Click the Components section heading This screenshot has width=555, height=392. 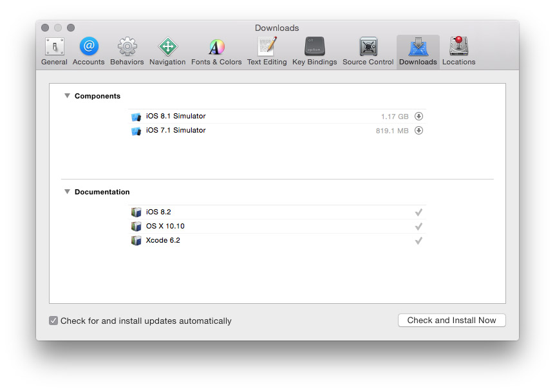[x=97, y=96]
